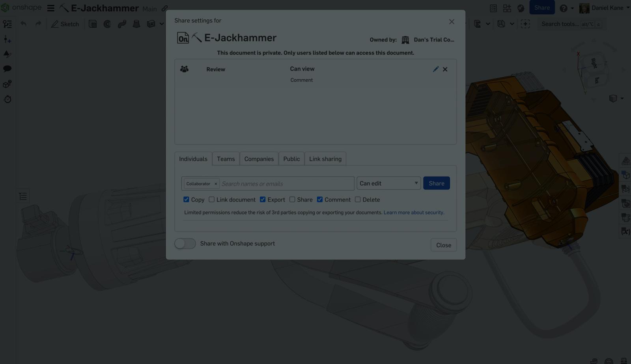Select the Sketch tool
The height and width of the screenshot is (364, 631).
point(65,24)
